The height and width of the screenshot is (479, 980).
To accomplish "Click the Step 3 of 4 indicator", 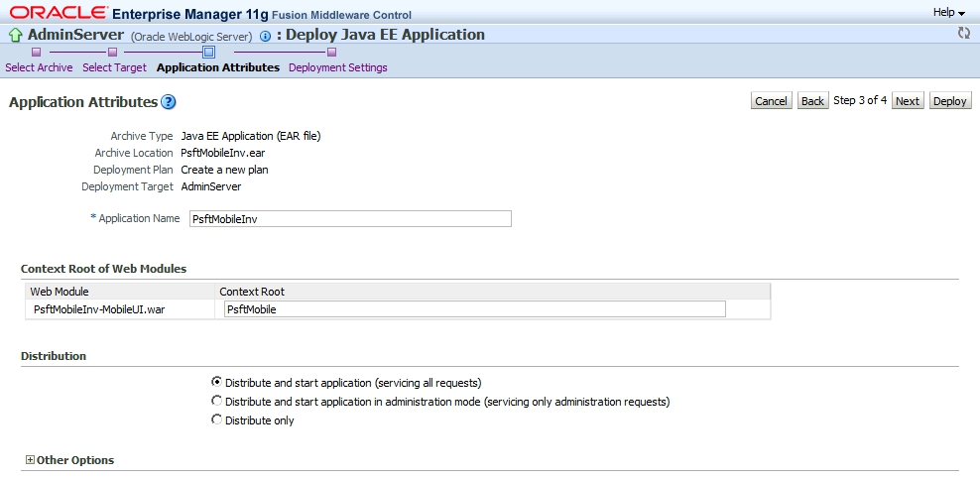I will coord(860,100).
